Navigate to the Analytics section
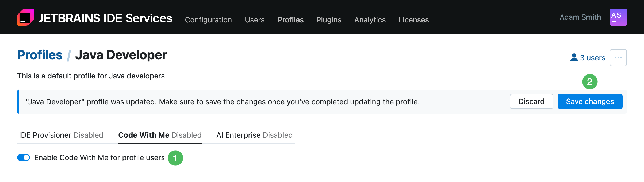Image resolution: width=644 pixels, height=182 pixels. coord(370,20)
